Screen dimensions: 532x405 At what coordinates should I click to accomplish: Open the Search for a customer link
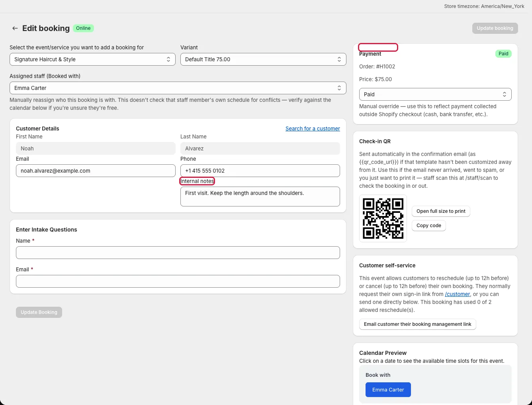click(313, 129)
